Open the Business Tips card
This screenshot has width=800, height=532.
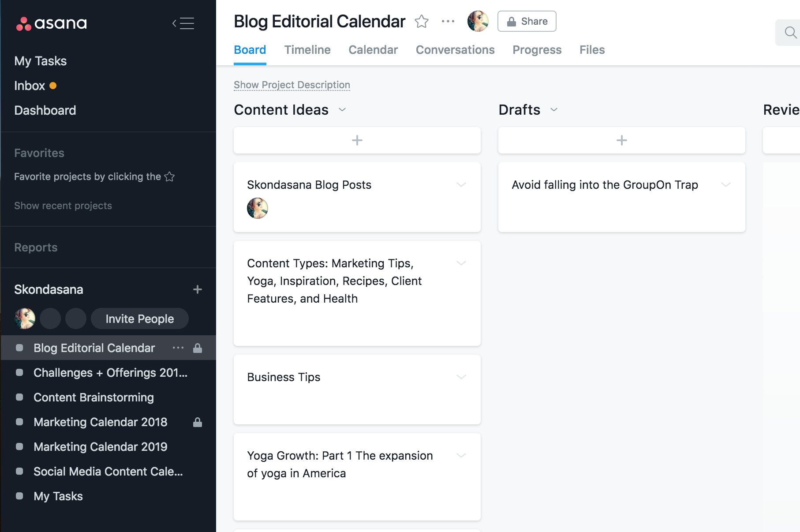tap(357, 390)
